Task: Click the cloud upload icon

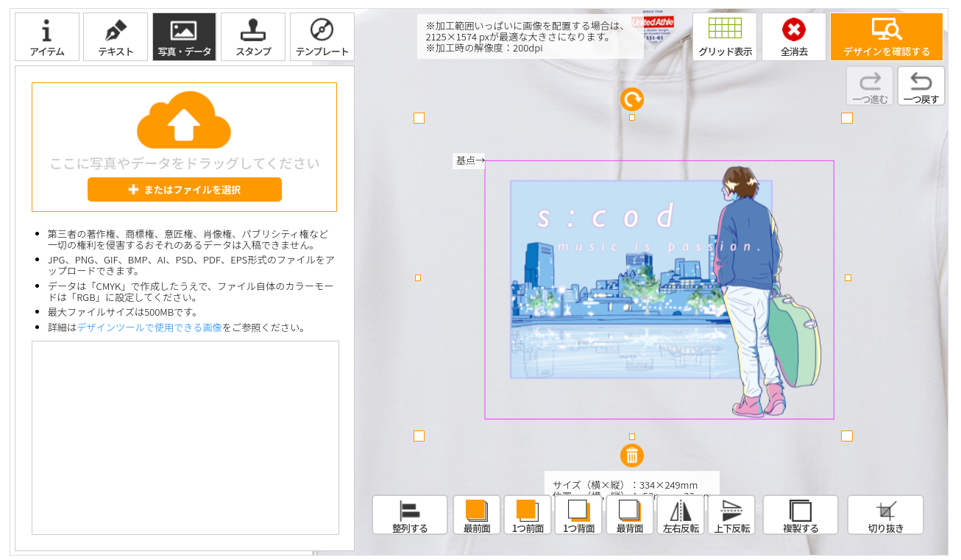Action: (x=184, y=119)
